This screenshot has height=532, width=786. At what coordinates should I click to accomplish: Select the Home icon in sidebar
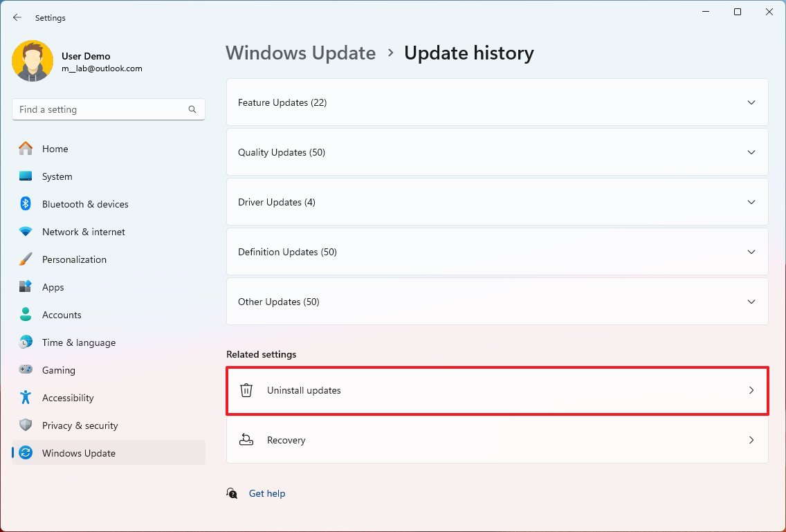tap(25, 149)
